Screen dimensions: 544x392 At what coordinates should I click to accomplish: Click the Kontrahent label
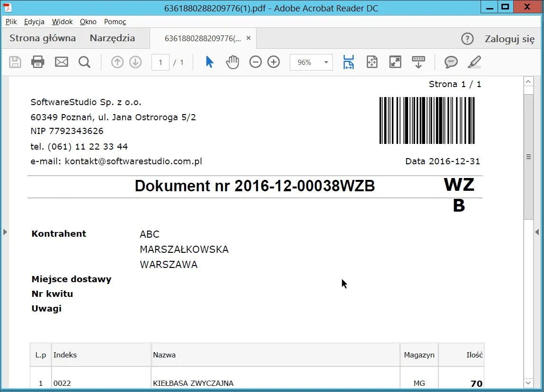coord(59,234)
